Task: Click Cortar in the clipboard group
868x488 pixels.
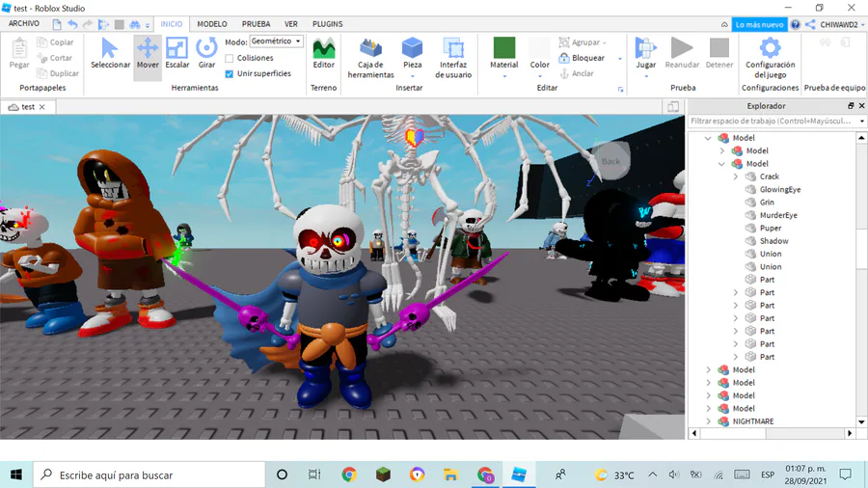Action: (x=54, y=58)
